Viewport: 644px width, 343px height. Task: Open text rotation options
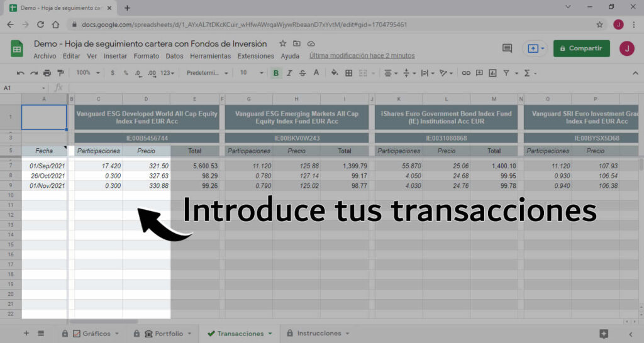[446, 73]
